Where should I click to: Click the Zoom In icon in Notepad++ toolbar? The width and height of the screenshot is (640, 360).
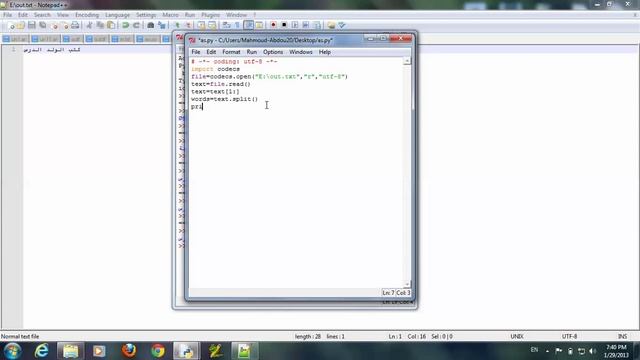(178, 25)
